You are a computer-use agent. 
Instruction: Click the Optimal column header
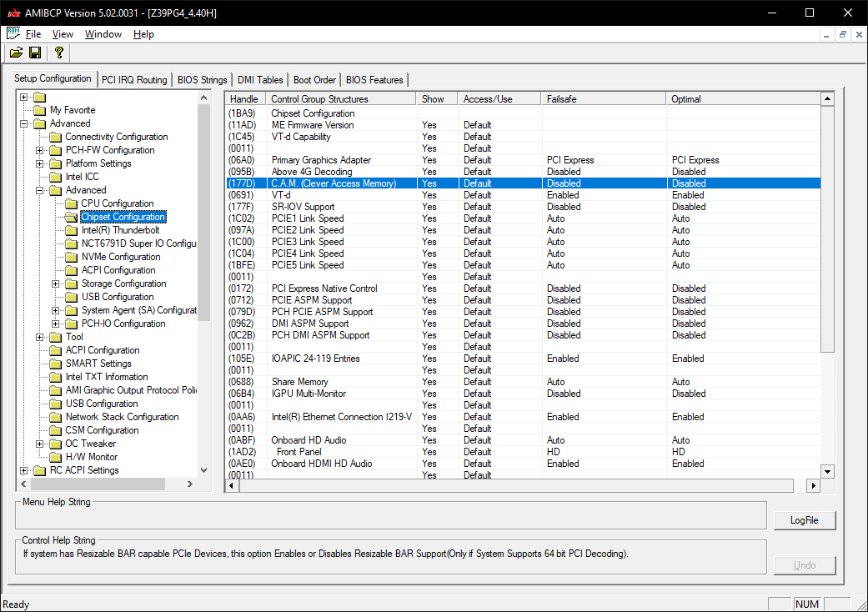[x=744, y=99]
